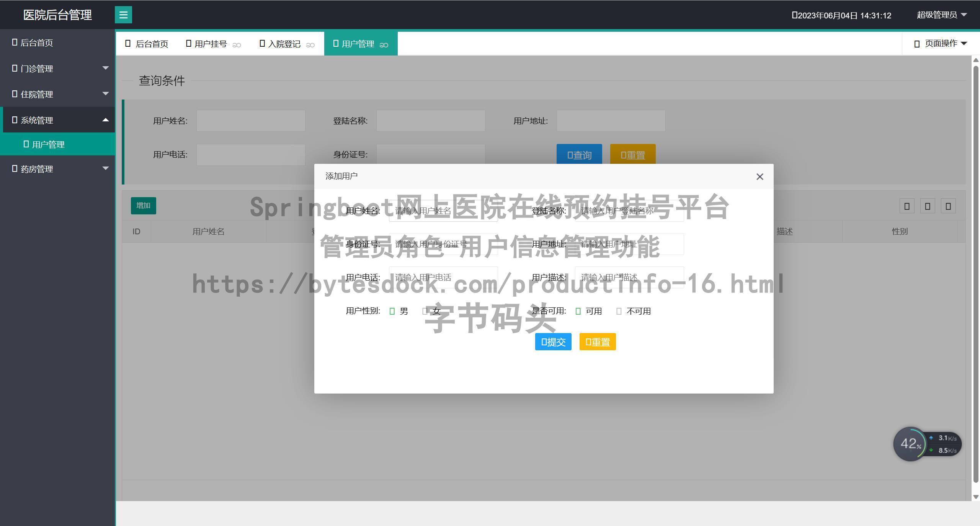Screen dimensions: 980x526
Task: Close the 入院登记 tab via its icon
Action: [310, 45]
